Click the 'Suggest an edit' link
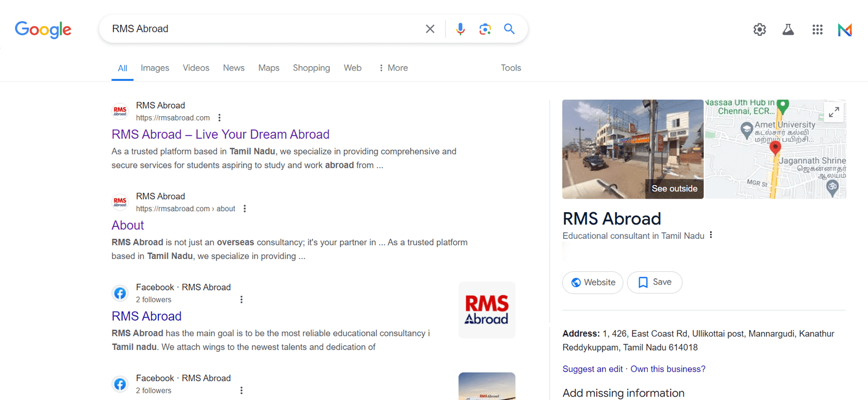The image size is (868, 400). [x=592, y=369]
